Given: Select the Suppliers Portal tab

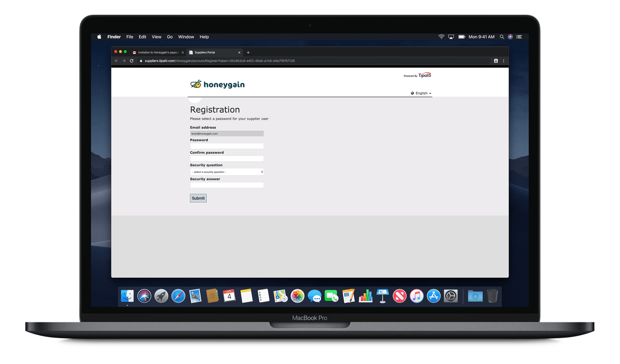Looking at the screenshot, I should click(x=214, y=53).
